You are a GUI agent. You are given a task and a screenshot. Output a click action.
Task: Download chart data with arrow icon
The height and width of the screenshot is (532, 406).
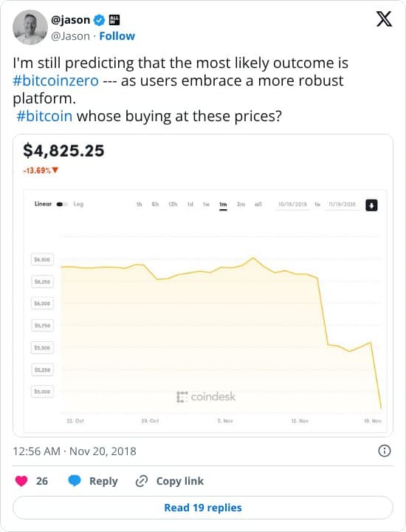click(x=371, y=205)
